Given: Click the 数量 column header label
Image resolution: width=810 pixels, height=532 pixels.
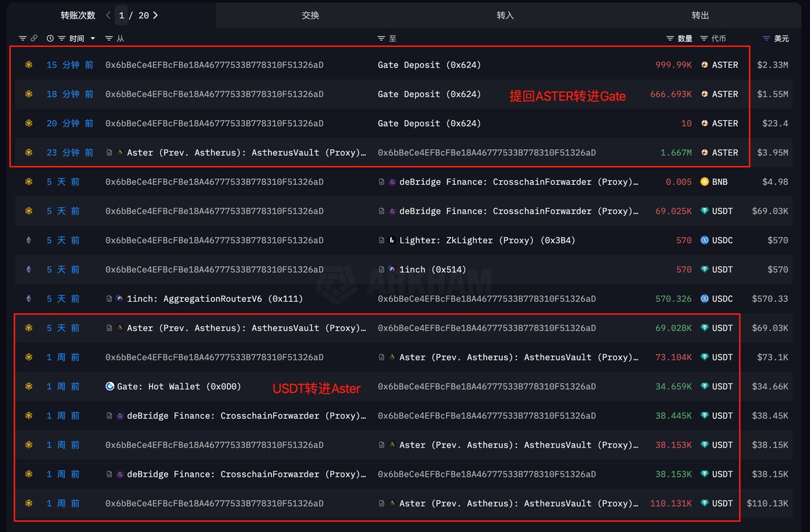Looking at the screenshot, I should pyautogui.click(x=685, y=38).
